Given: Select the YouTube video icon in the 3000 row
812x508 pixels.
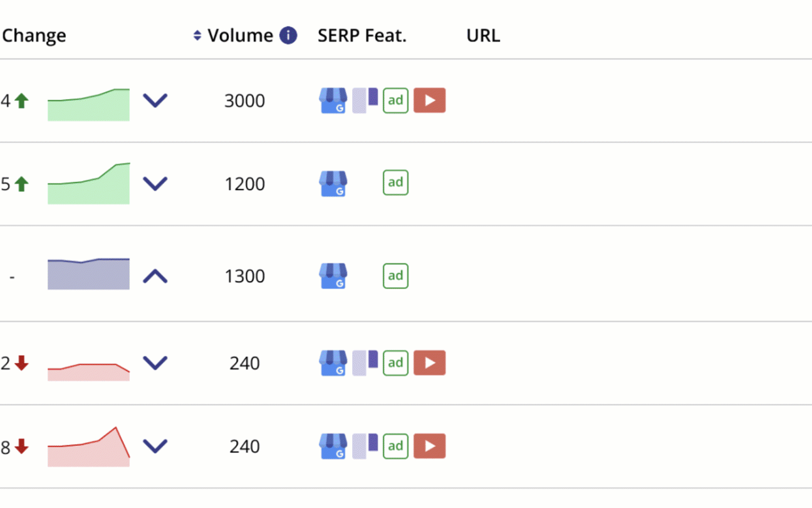Looking at the screenshot, I should click(x=430, y=100).
